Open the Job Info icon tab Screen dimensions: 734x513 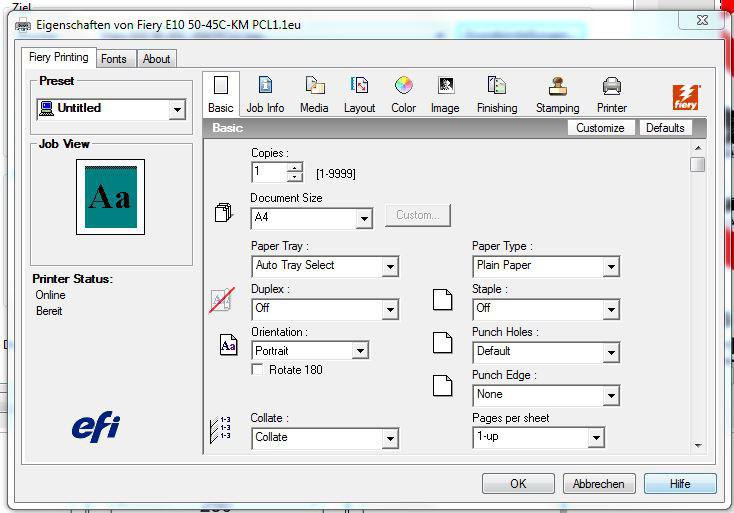click(x=265, y=95)
